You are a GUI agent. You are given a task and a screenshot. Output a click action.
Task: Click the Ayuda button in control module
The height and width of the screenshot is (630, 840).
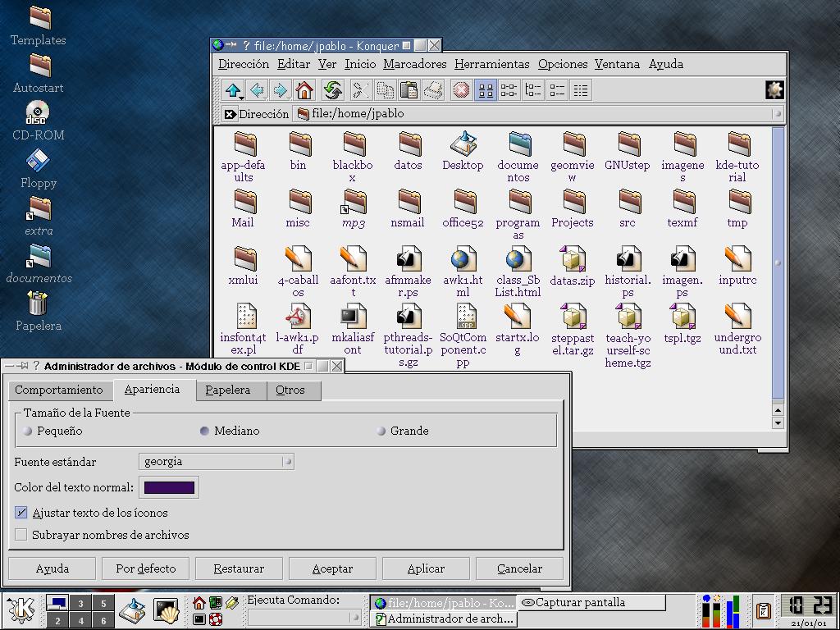52,569
